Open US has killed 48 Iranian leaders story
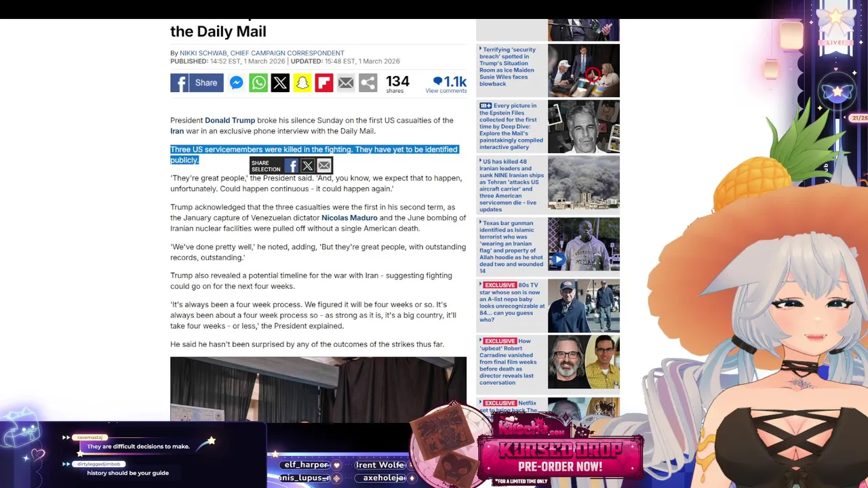Screen dimensions: 868x488 pyautogui.click(x=511, y=186)
